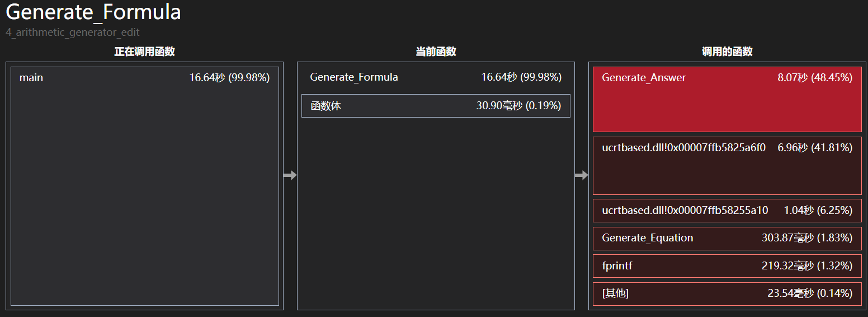The image size is (868, 317).
Task: Select the 函数体 function body row
Action: pyautogui.click(x=436, y=106)
